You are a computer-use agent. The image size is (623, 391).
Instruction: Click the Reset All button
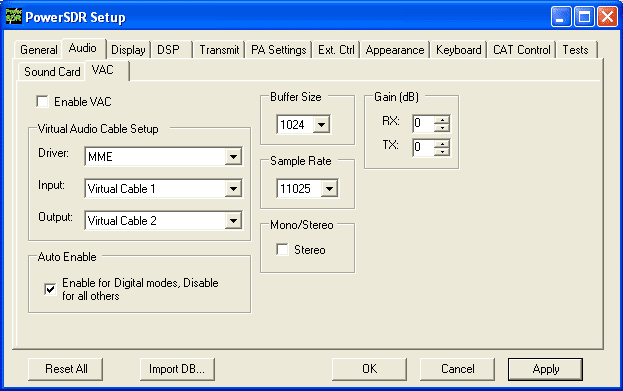66,369
